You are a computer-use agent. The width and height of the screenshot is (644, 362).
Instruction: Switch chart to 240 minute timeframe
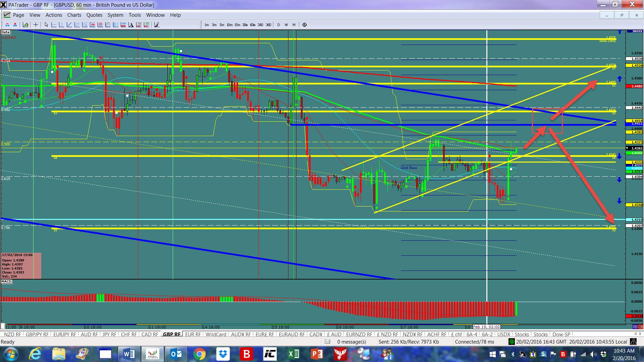(x=260, y=25)
